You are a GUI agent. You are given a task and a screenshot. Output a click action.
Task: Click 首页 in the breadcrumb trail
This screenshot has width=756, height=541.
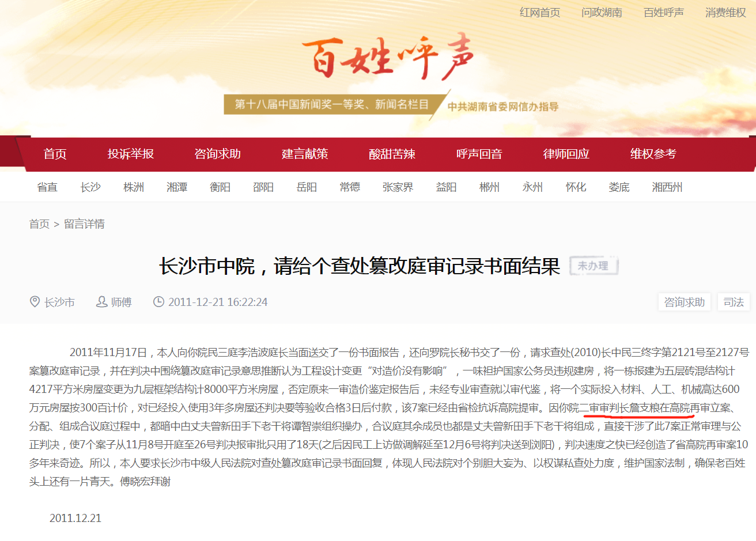(x=39, y=224)
